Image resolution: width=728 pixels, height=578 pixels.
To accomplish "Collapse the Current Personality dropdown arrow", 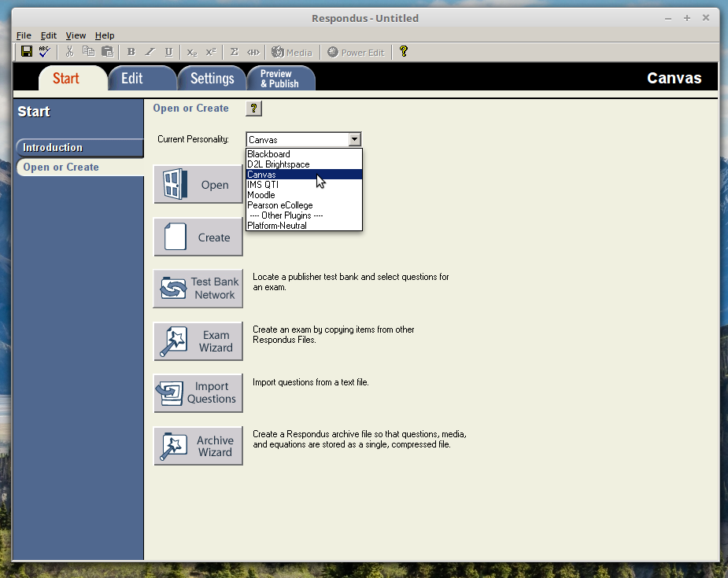I will click(354, 139).
